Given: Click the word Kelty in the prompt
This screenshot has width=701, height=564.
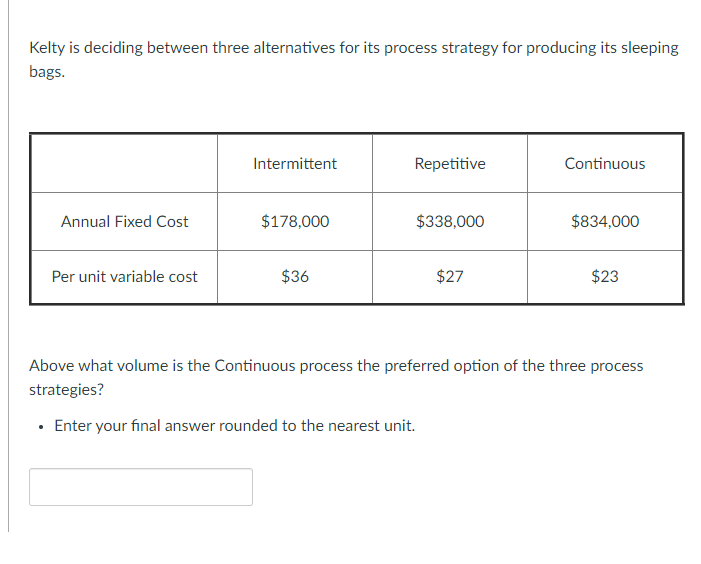Looking at the screenshot, I should click(x=47, y=48).
